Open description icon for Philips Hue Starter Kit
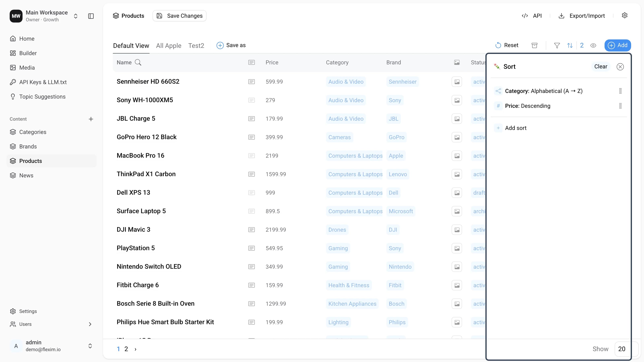This screenshot has width=644, height=362. pyautogui.click(x=252, y=322)
